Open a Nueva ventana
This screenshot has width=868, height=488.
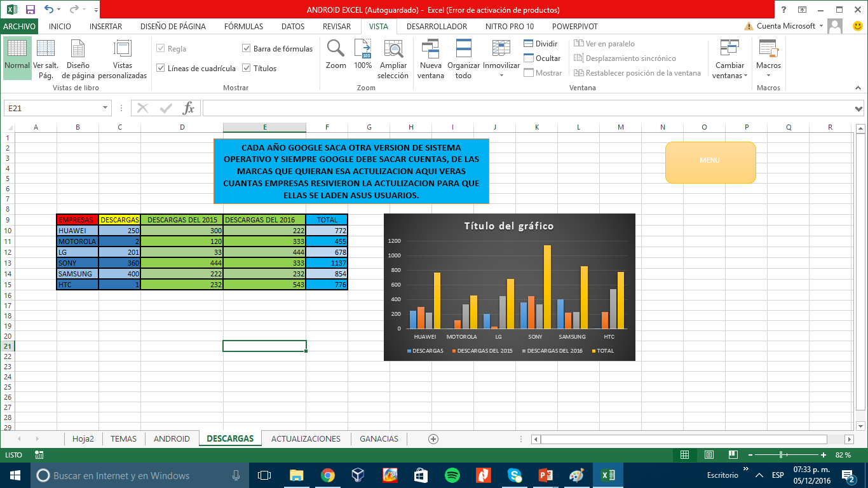pos(430,50)
